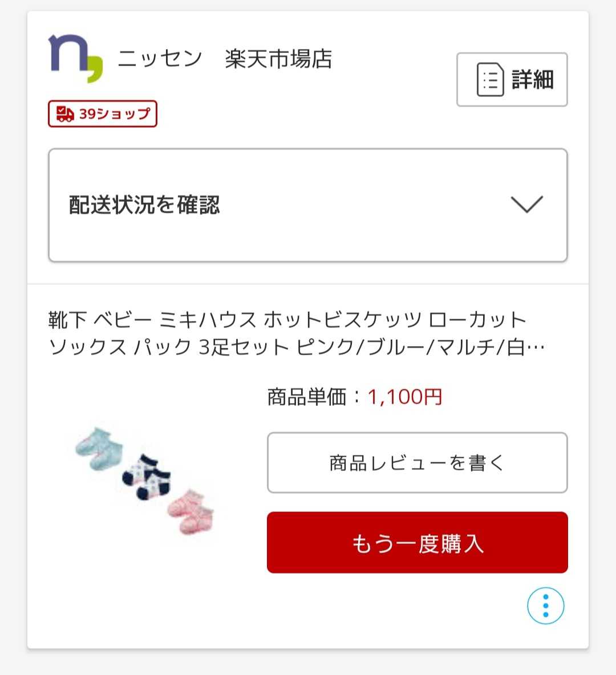The image size is (616, 675).
Task: Click the 詳細 label text
Action: (532, 80)
